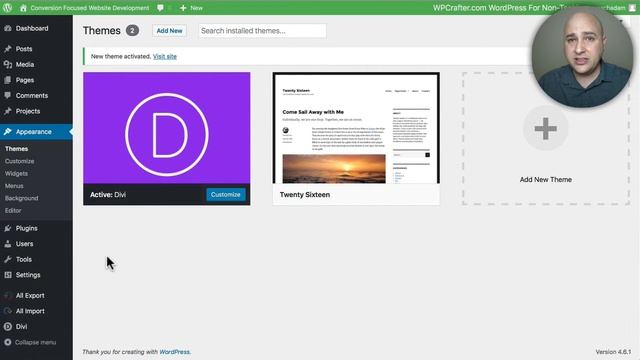Click the Tools wrench icon
The width and height of the screenshot is (640, 360).
point(8,259)
